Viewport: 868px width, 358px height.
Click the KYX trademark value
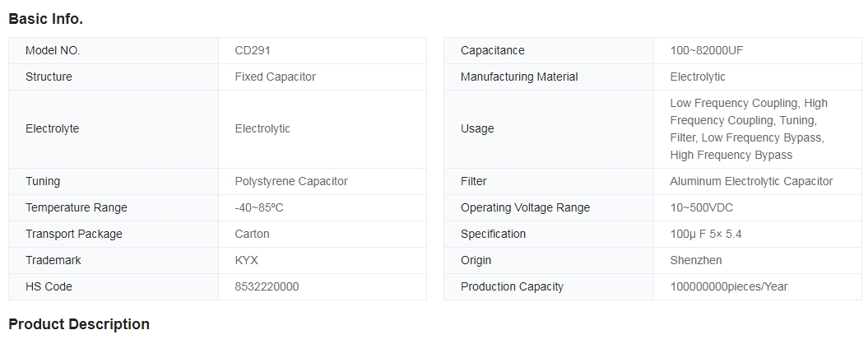point(246,261)
